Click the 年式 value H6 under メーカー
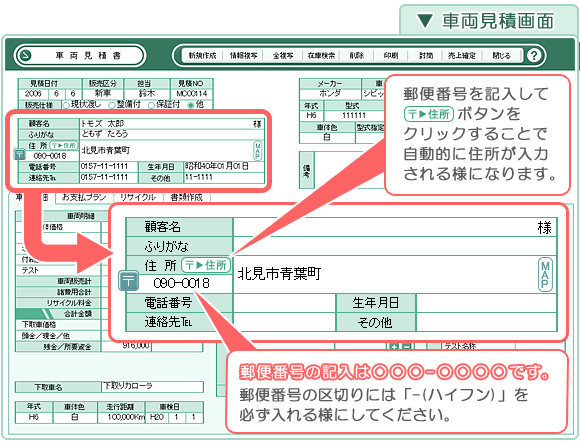Image resolution: width=580 pixels, height=445 pixels. click(x=311, y=115)
